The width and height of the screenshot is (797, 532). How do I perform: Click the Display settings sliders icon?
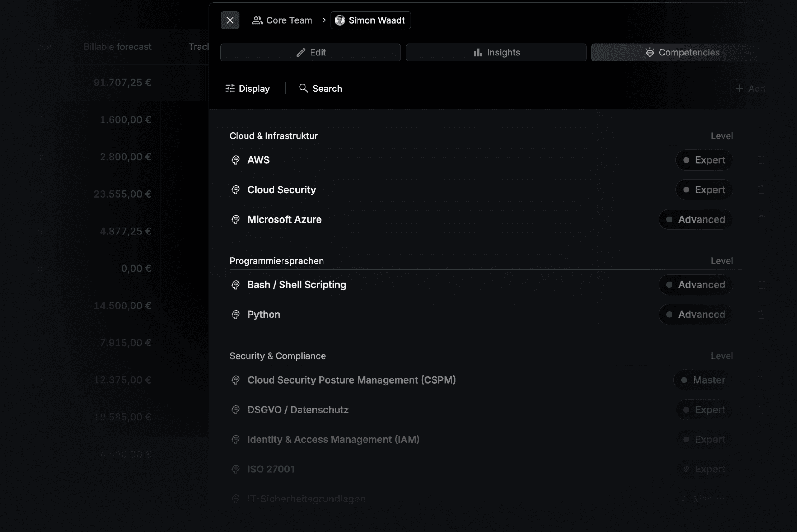click(x=230, y=89)
